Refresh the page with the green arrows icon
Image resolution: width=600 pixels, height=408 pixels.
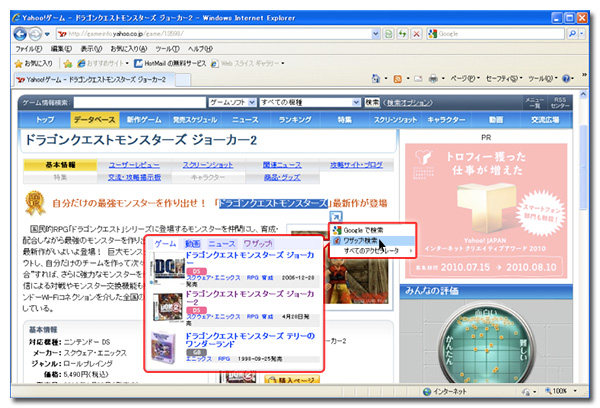pos(403,34)
